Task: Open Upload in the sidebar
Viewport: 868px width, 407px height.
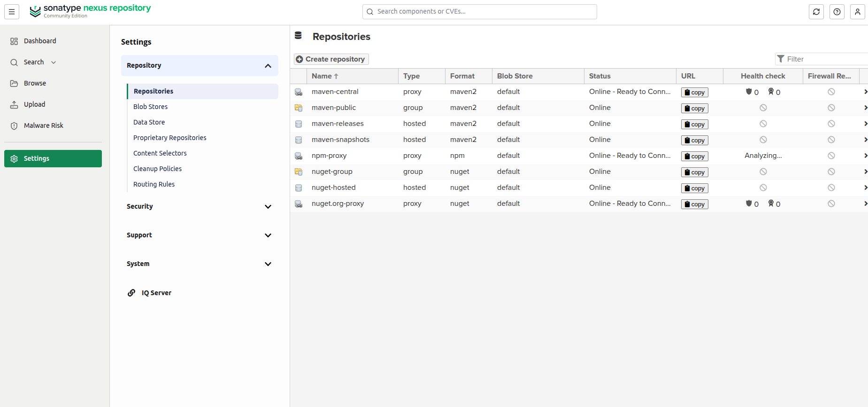Action: click(53, 104)
